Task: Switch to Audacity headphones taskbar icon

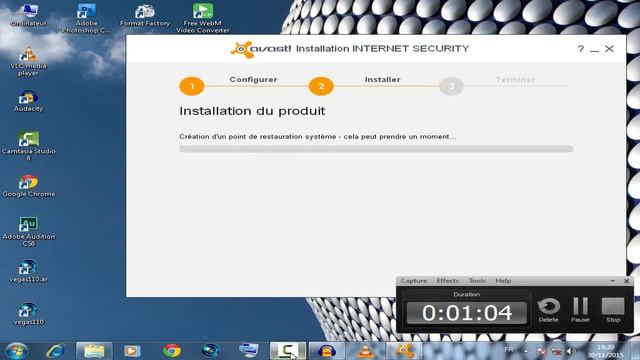Action: click(327, 351)
